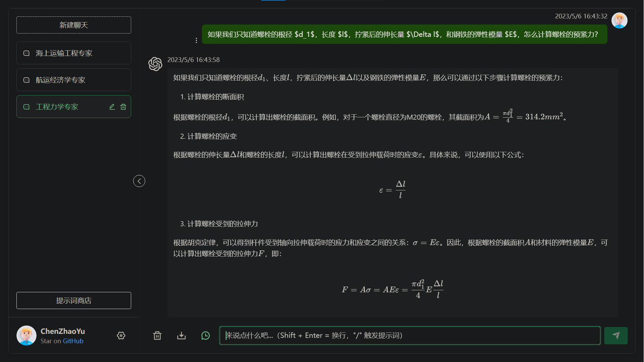The image size is (644, 362).
Task: Click the ChenZhaoYu avatar in sidebar
Action: point(26,336)
